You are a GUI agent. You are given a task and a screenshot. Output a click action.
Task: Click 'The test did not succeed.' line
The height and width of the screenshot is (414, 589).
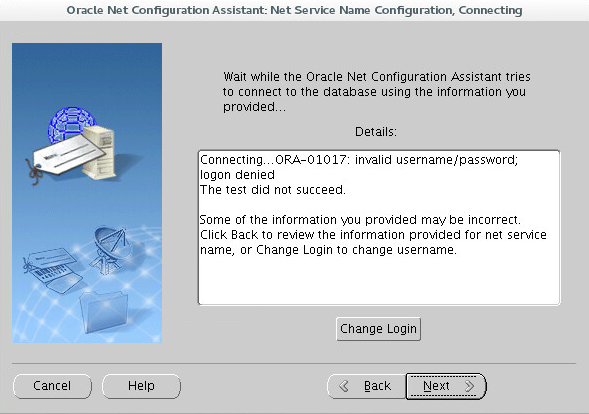coord(272,190)
